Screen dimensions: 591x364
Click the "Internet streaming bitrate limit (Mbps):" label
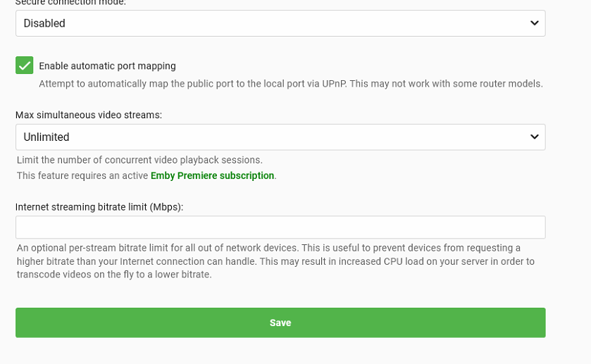coord(99,207)
